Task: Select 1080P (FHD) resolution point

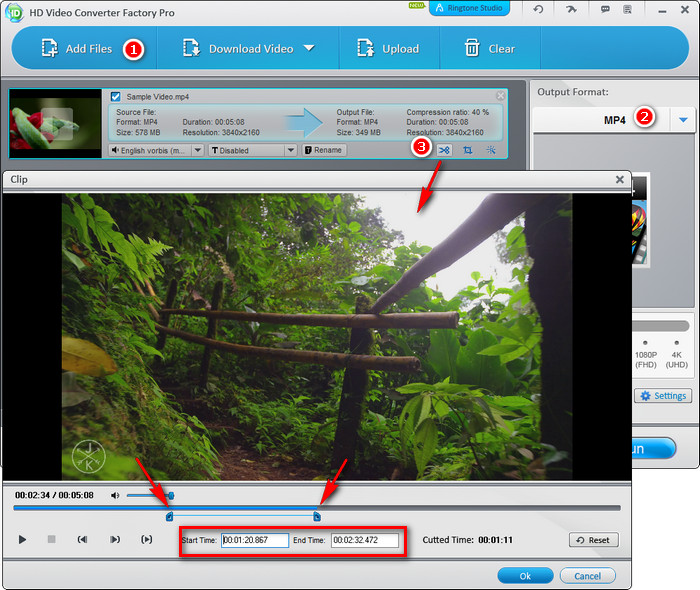Action: point(645,343)
